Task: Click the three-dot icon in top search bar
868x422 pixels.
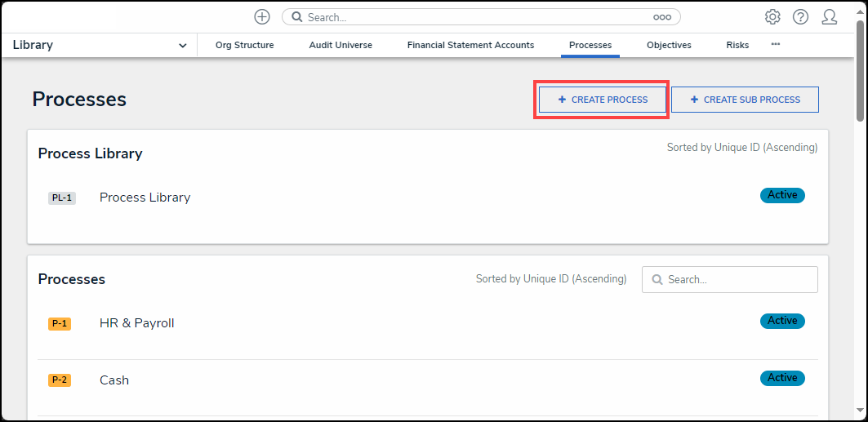Action: 661,17
